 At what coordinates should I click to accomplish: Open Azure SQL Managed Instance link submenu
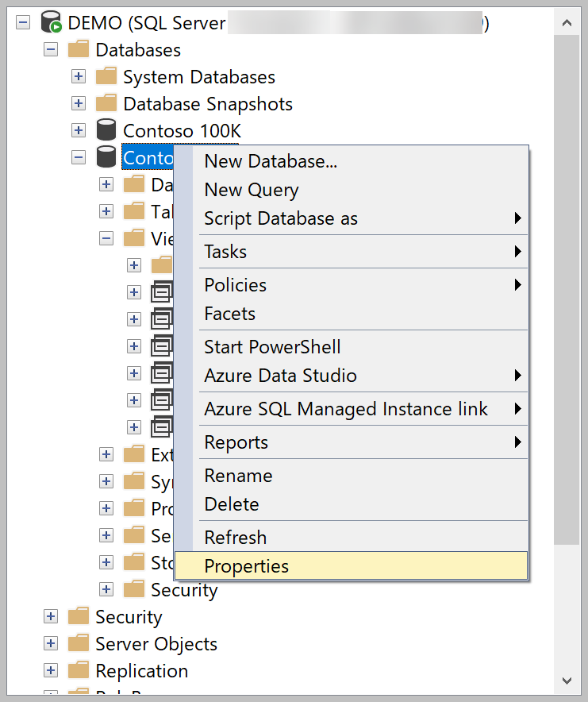coord(351,409)
